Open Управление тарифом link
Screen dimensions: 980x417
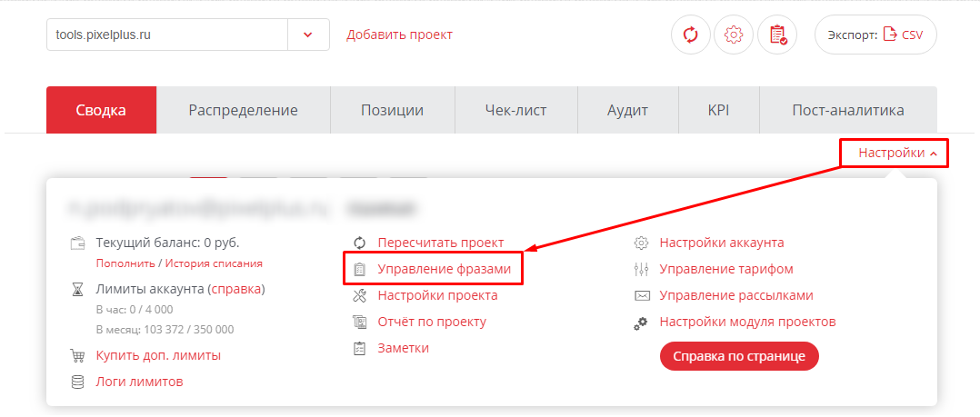pyautogui.click(x=726, y=269)
